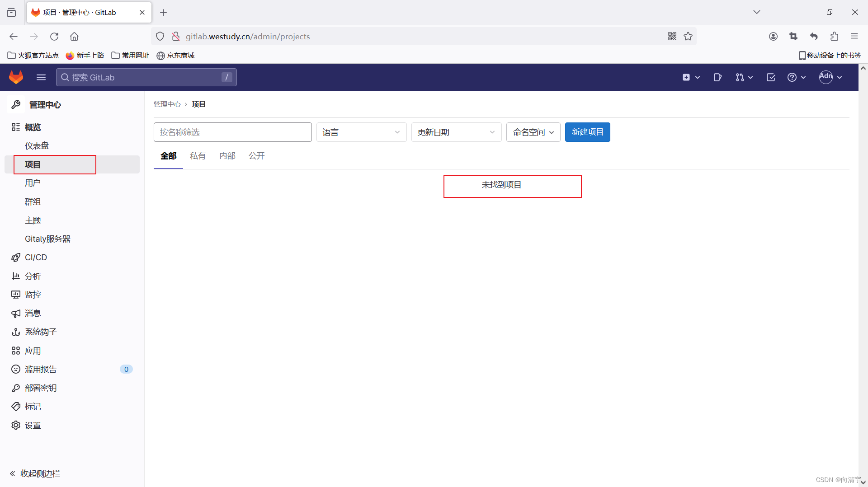Image resolution: width=868 pixels, height=487 pixels.
Task: Open the issues icon in top bar
Action: click(x=717, y=77)
